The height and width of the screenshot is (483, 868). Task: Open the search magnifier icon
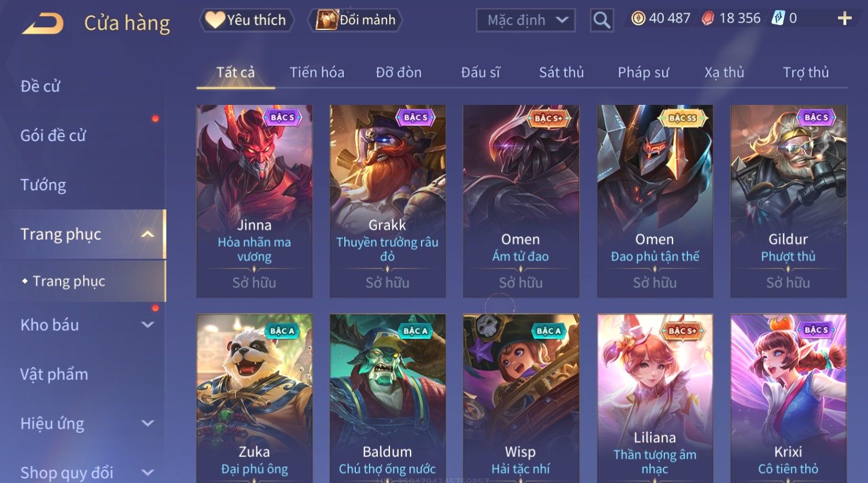[x=602, y=21]
